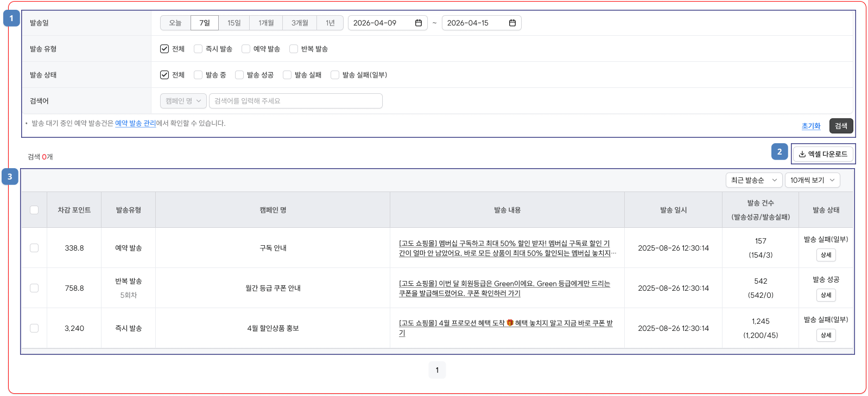Click the download icon on 엑셀 다운로드
The image size is (868, 396).
(x=802, y=154)
